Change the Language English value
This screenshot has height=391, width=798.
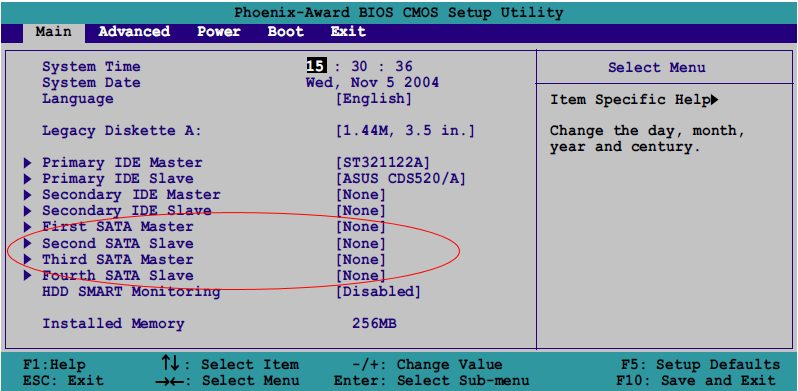pyautogui.click(x=374, y=99)
